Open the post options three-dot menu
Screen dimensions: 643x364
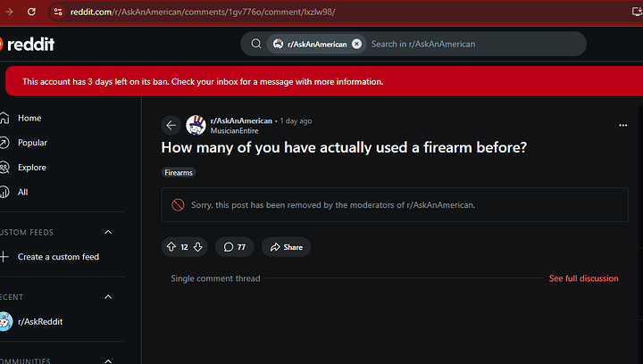(623, 125)
